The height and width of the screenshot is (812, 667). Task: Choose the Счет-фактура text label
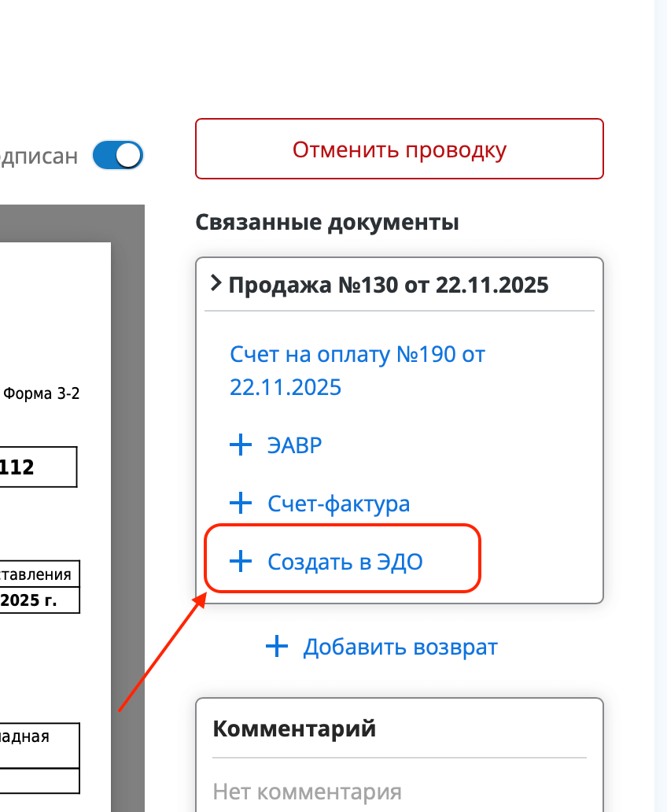[x=338, y=504]
